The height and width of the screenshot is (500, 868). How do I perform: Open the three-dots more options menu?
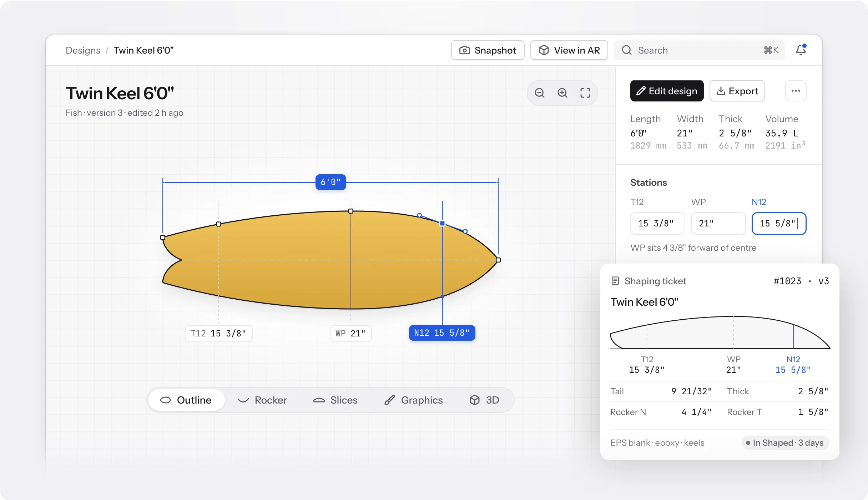click(796, 91)
